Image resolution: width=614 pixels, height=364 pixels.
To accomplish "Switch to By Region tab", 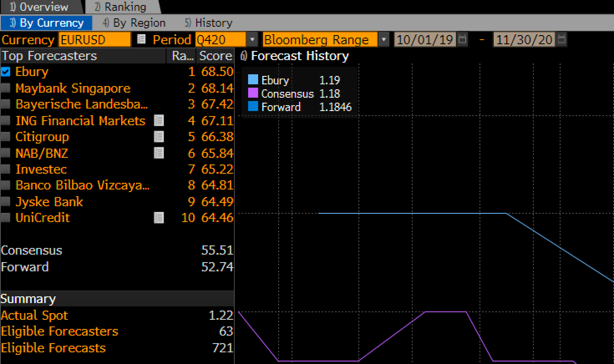I will tap(134, 23).
